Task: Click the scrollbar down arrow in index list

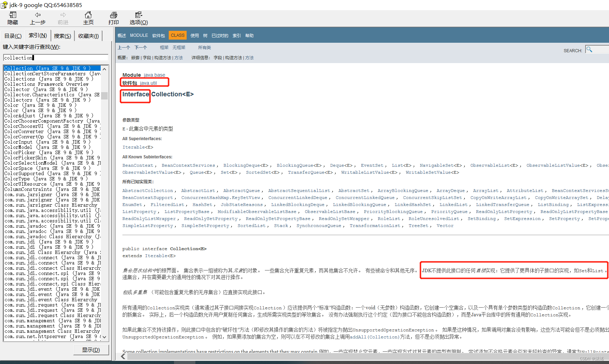Action: (104, 337)
